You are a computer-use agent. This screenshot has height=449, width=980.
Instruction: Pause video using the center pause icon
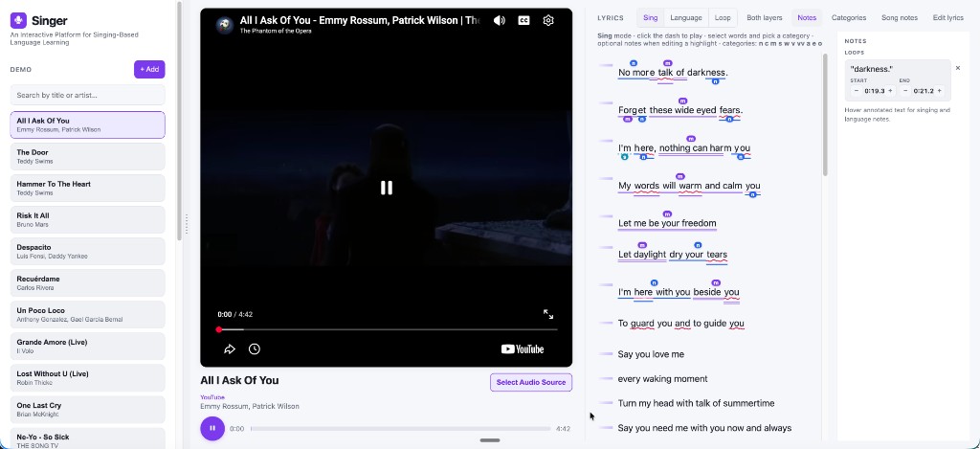click(x=387, y=188)
